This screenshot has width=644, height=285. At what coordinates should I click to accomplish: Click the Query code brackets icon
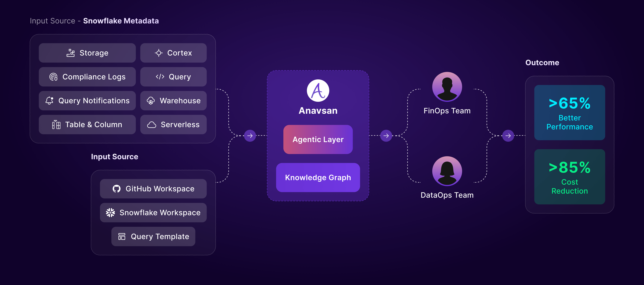tap(160, 77)
